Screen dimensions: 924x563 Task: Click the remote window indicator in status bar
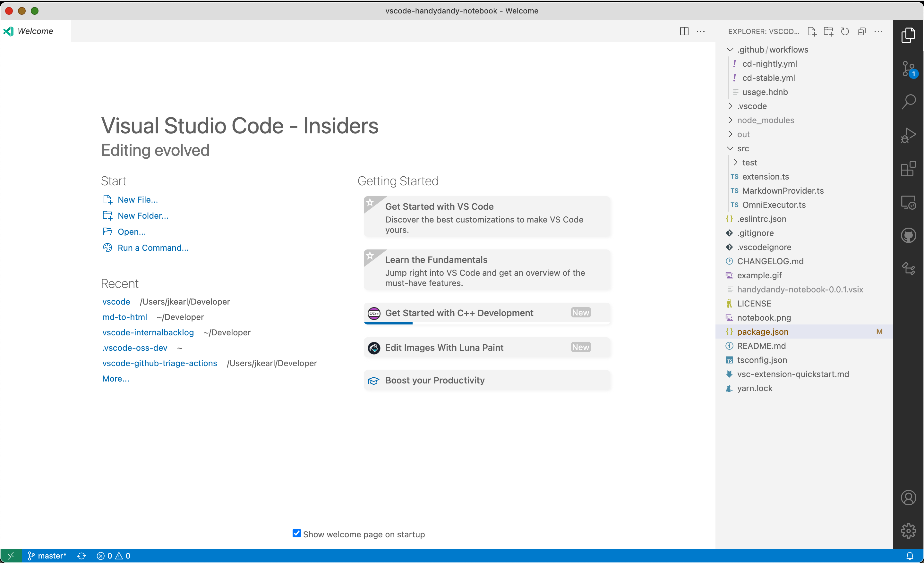tap(11, 556)
